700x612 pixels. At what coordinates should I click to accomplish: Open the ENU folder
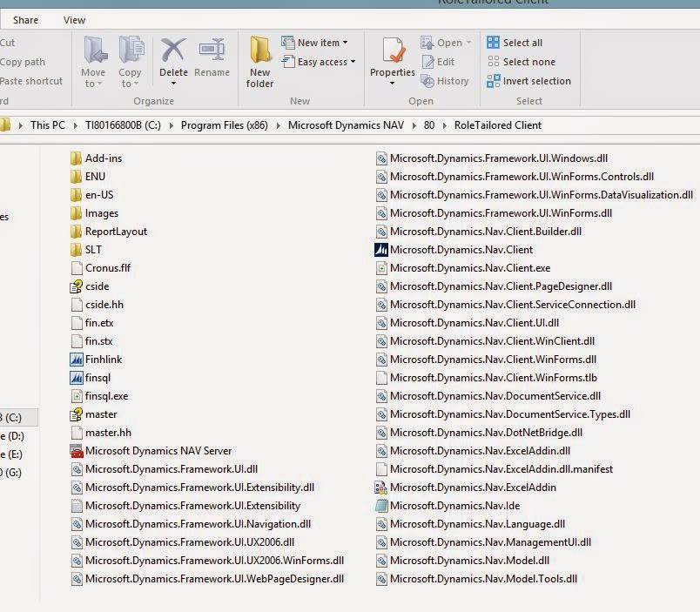pos(92,177)
